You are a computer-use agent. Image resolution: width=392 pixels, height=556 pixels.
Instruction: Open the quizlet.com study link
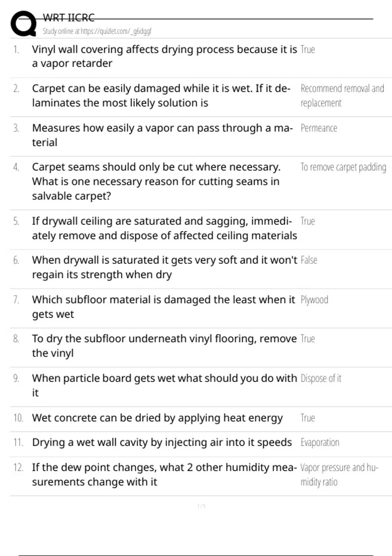pos(97,31)
